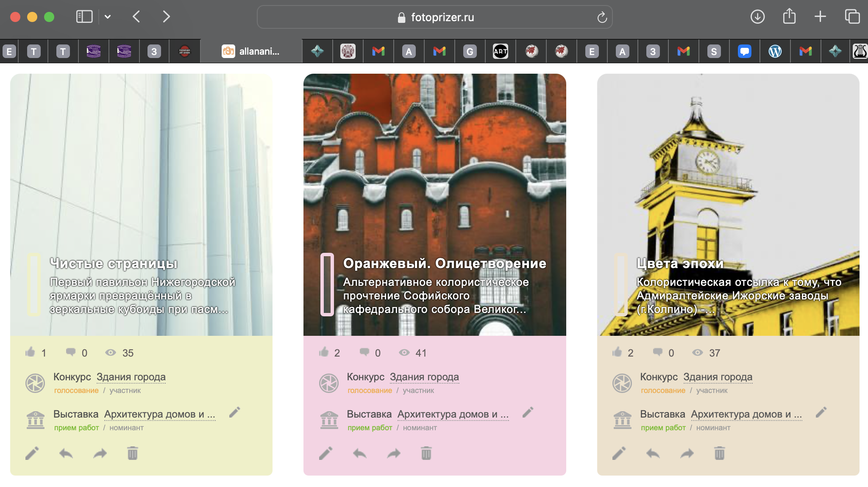This screenshot has width=868, height=487.
Task: Expand the sidebar dropdown chevron
Action: (108, 17)
